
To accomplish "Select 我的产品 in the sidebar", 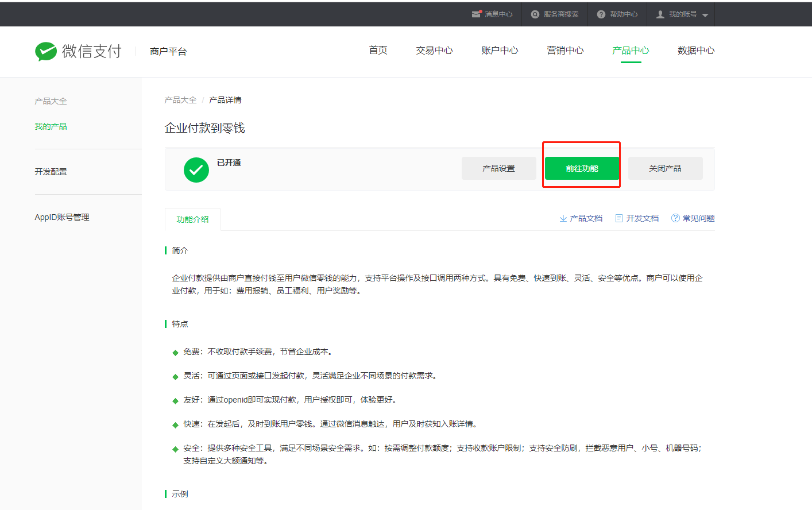I will click(51, 126).
